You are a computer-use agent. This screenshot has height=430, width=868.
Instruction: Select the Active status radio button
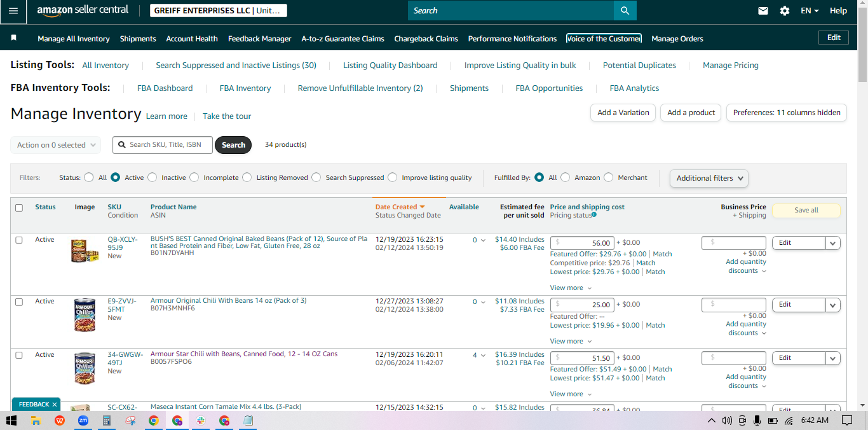click(x=115, y=177)
